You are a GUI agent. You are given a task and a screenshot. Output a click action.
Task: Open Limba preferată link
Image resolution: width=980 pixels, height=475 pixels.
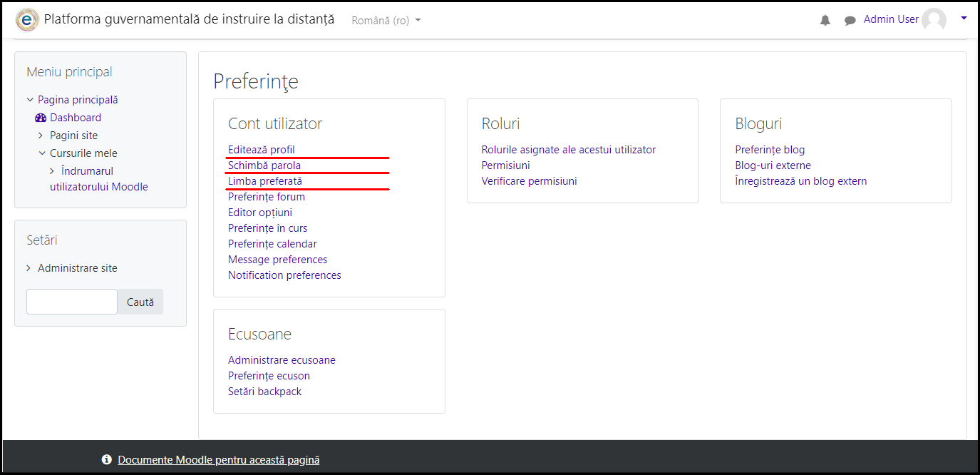[265, 181]
